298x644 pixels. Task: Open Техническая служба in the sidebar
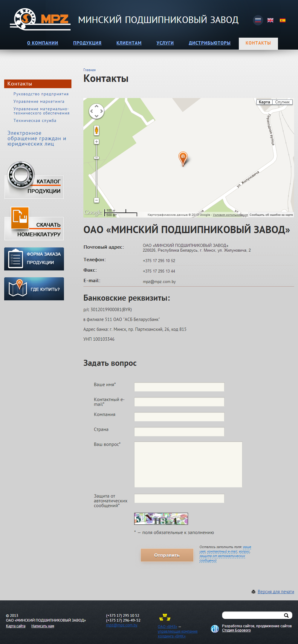[x=35, y=120]
